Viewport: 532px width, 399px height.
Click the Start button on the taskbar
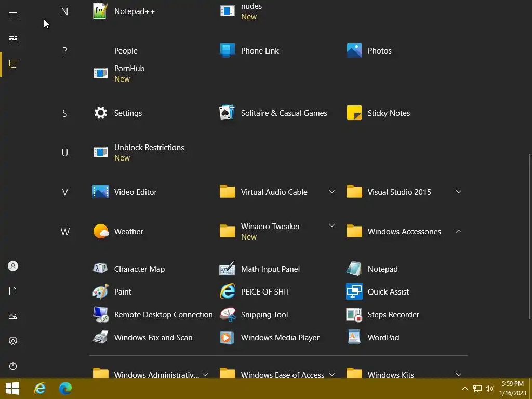(12, 389)
